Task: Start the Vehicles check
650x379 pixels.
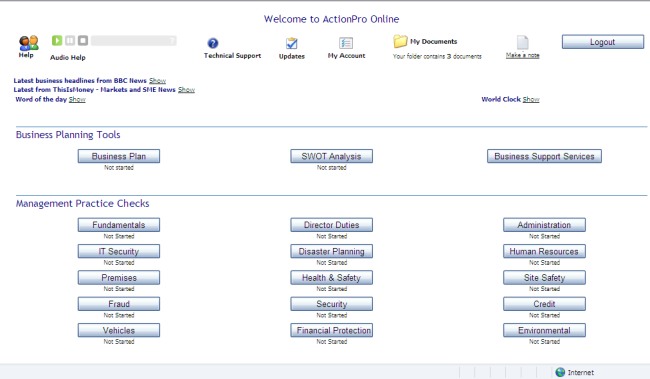Action: [x=119, y=330]
